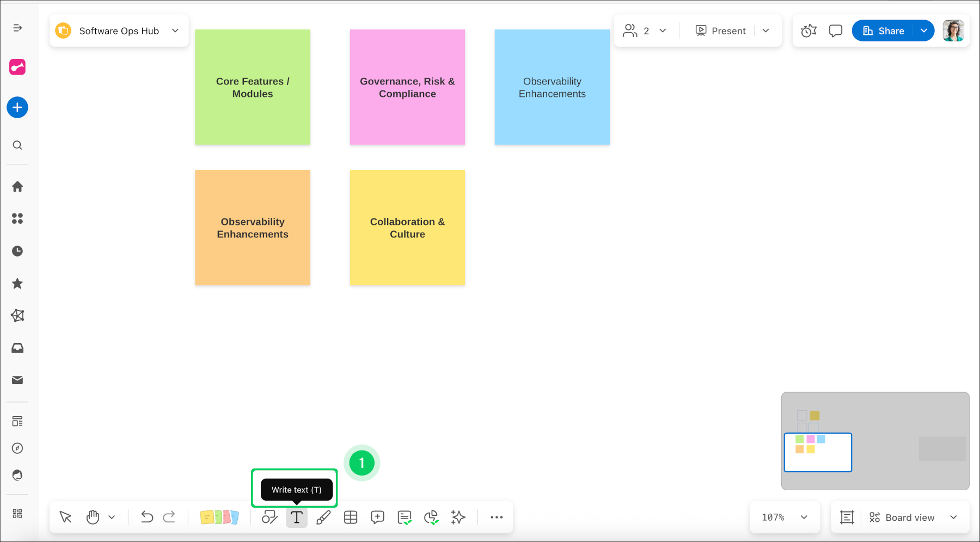Activate the Write text tool
Image resolution: width=980 pixels, height=542 pixels.
point(297,517)
